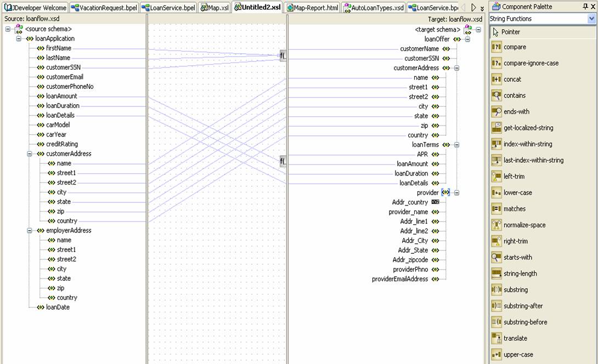Select the target Addr_zipcode element
Viewport: 598px width, 364px height.
coord(410,260)
